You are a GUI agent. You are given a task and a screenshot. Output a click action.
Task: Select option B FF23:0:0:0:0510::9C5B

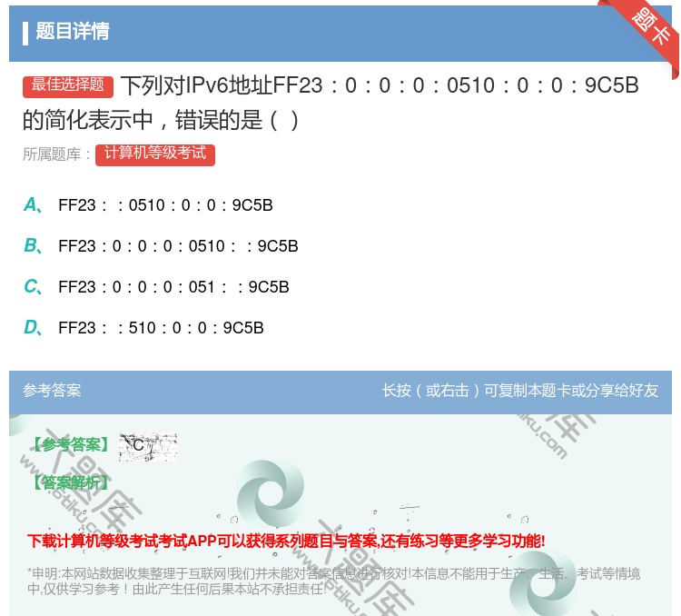161,246
